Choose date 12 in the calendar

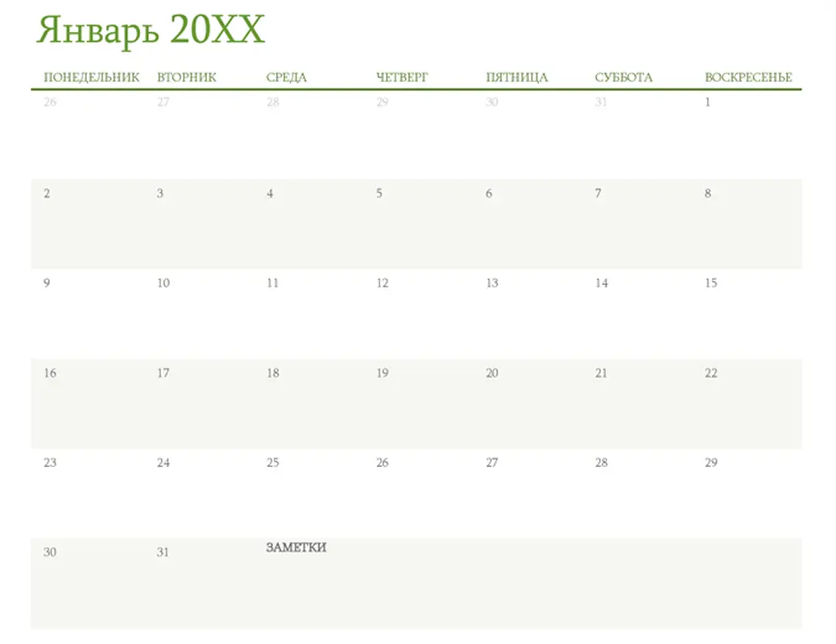coord(383,283)
